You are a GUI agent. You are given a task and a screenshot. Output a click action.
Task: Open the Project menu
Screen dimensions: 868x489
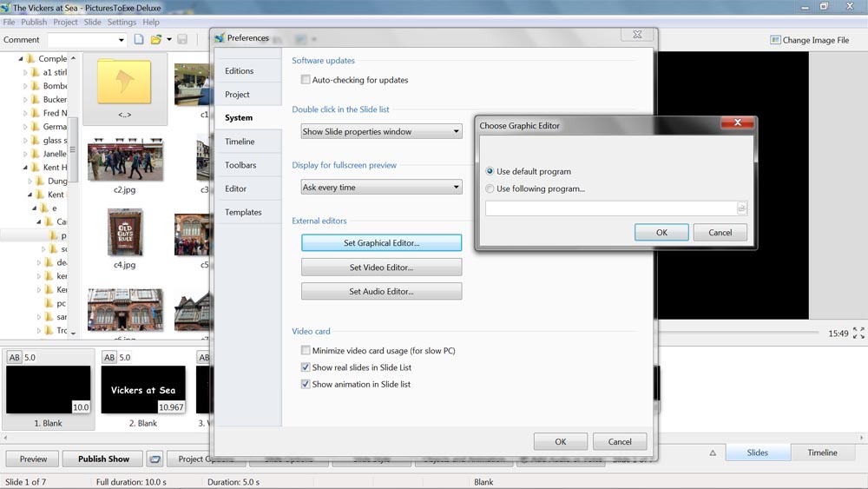65,23
